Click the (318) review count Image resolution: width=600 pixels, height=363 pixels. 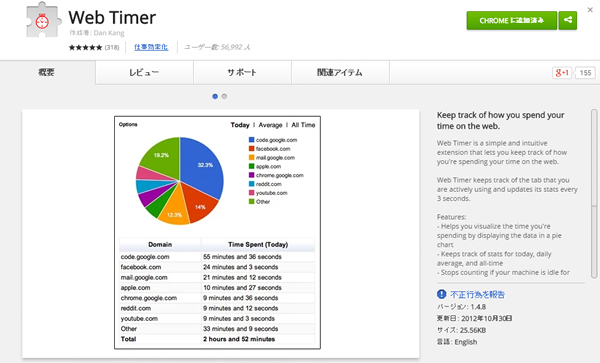click(x=112, y=47)
